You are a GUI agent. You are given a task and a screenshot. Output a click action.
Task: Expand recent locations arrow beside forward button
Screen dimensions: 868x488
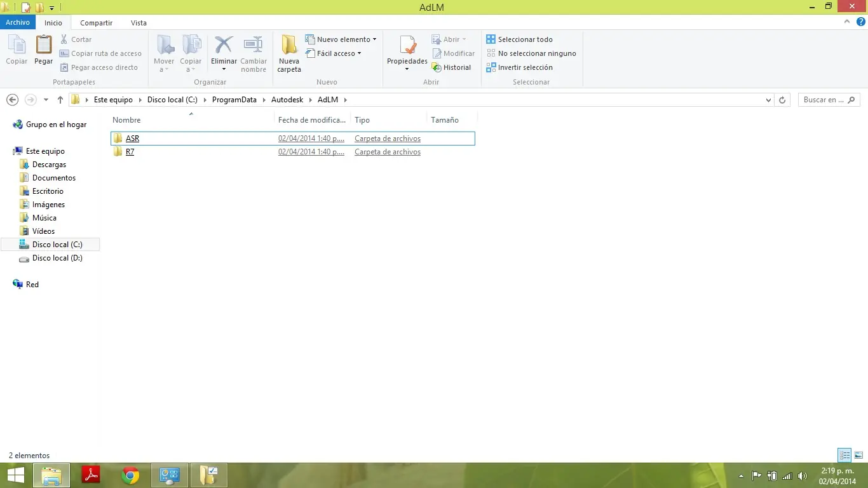(x=46, y=100)
